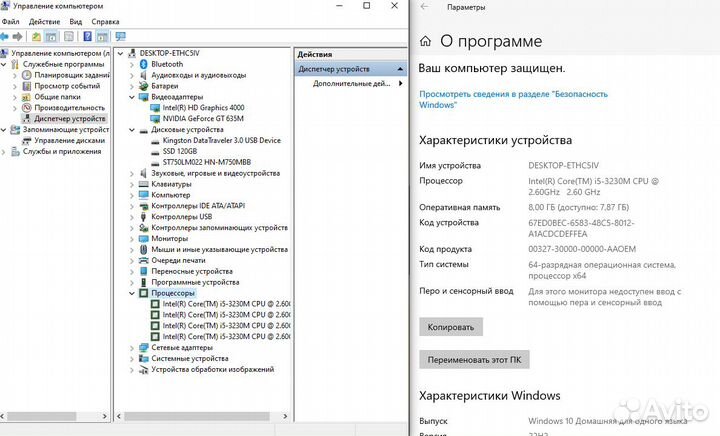Click the mouse icon next to Мыши
Viewport: 720px width, 436px height.
coord(143,249)
